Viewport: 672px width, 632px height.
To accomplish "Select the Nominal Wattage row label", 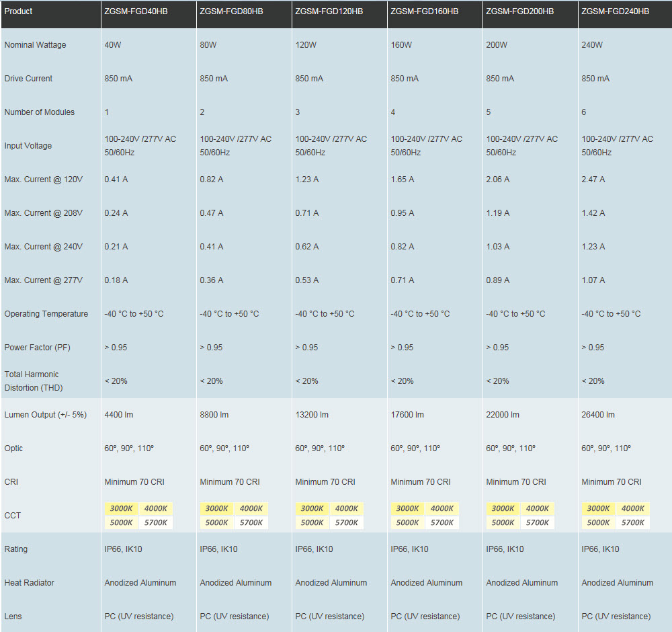I will (36, 45).
